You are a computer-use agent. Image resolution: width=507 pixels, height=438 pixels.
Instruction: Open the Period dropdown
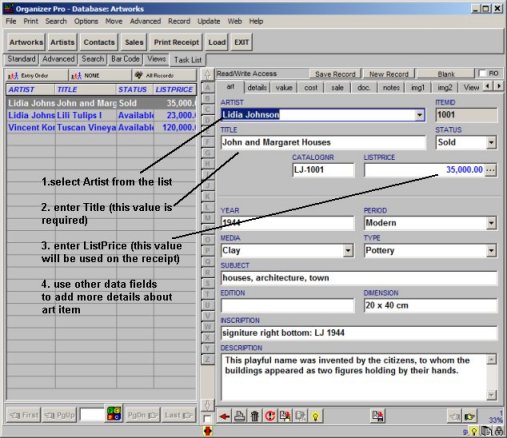point(491,223)
